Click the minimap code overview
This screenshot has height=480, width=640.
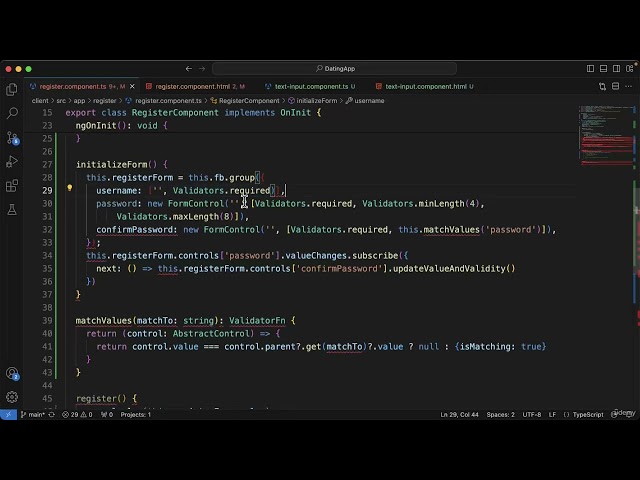[x=606, y=135]
